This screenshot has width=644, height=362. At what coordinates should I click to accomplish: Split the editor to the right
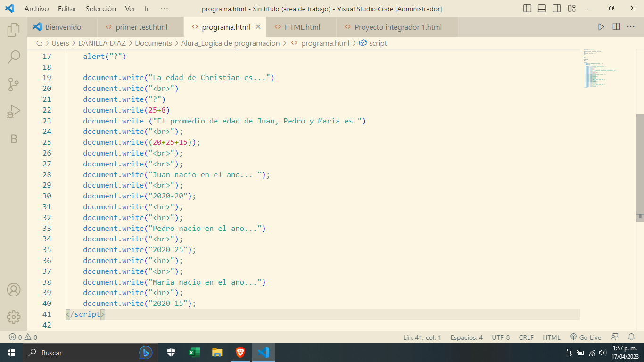(x=616, y=27)
